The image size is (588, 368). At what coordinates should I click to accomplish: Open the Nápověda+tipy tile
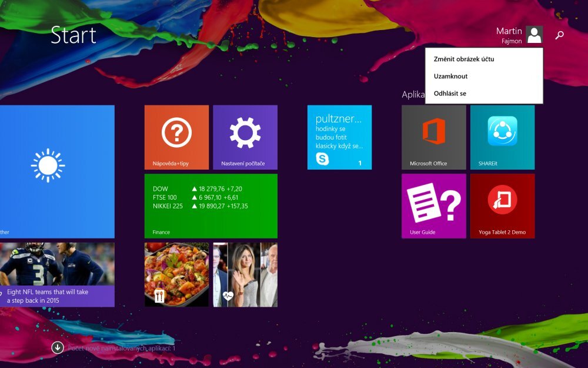tap(176, 137)
